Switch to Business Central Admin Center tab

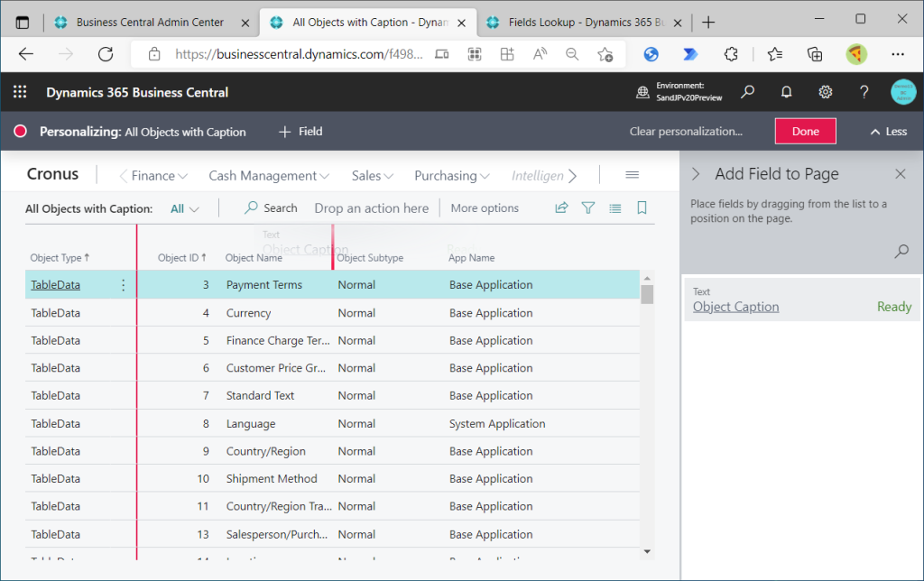point(150,23)
